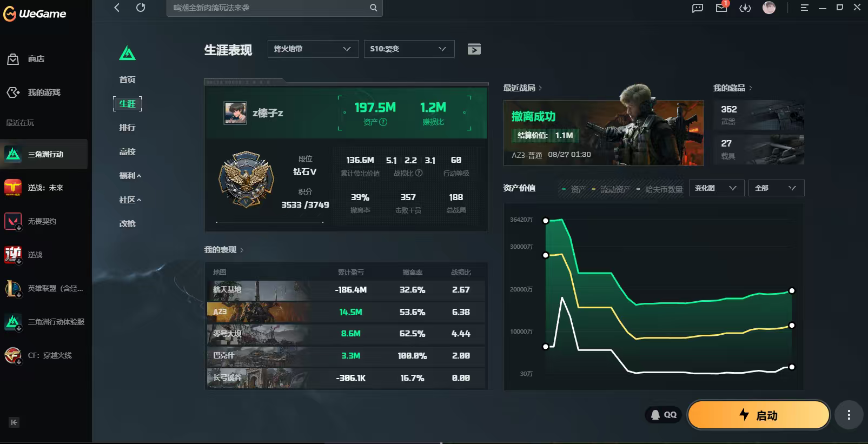Toggle the 流动资产 legend line
This screenshot has width=868, height=444.
click(x=611, y=189)
